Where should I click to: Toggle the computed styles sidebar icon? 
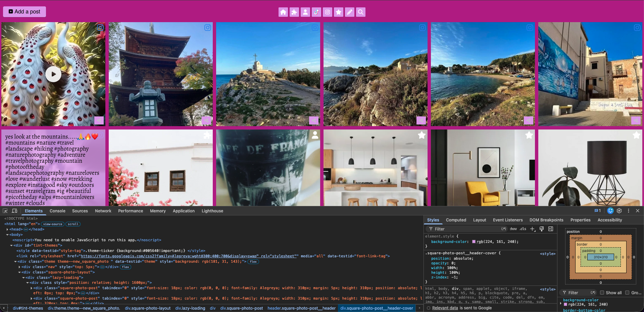[551, 229]
